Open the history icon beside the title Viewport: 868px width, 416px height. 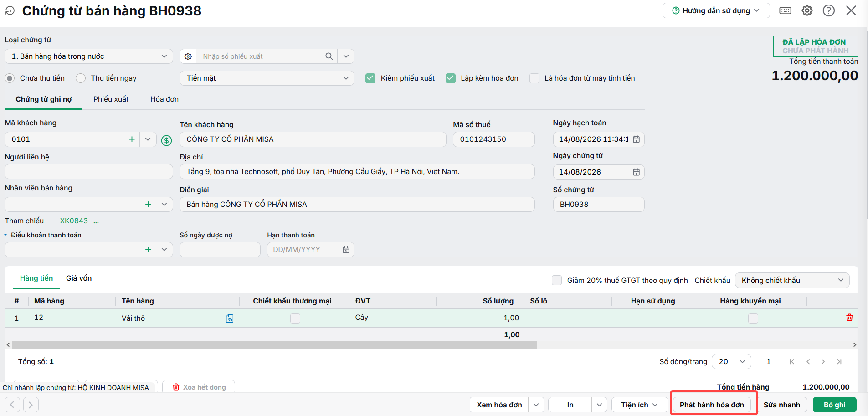click(10, 10)
